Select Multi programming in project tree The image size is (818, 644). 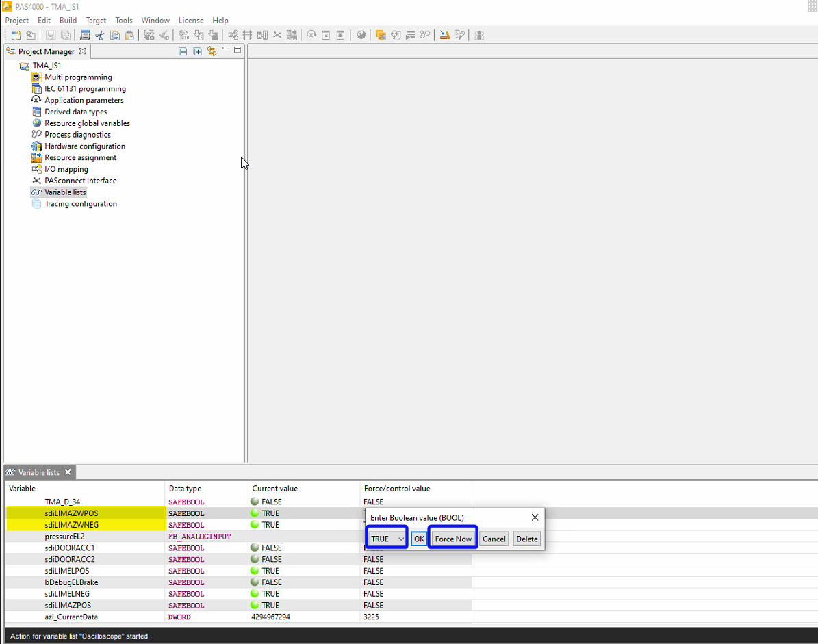point(78,77)
